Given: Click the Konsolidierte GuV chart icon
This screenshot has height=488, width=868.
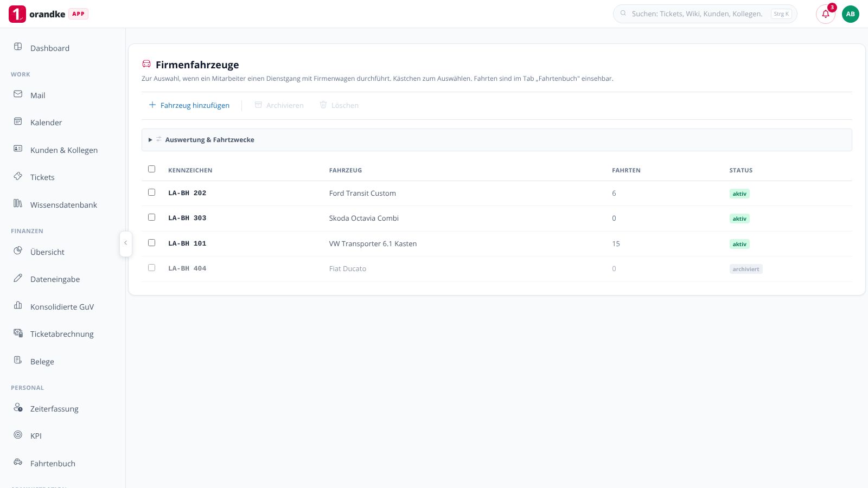Looking at the screenshot, I should pos(18,305).
